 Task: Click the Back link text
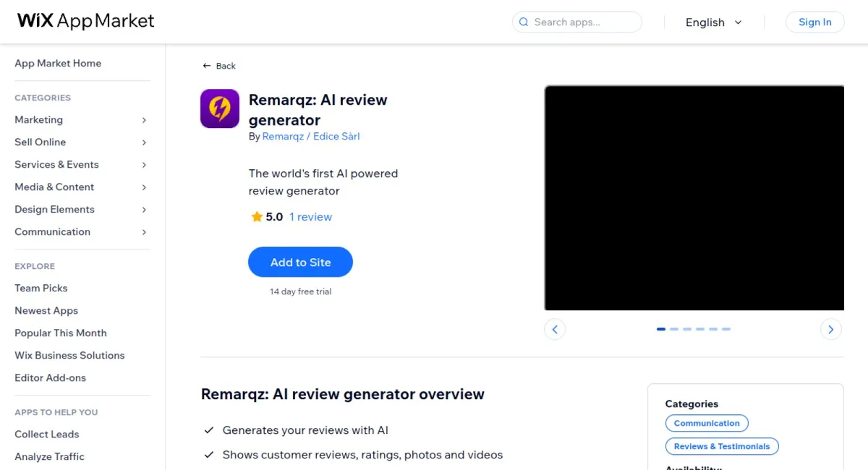coord(226,66)
